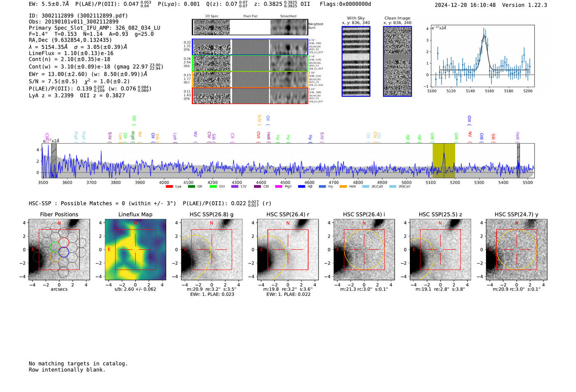The image size is (576, 392).
Task: Click the 'ID: 3002112899 (3002112899.pdf)' line
Action: [x=78, y=16]
